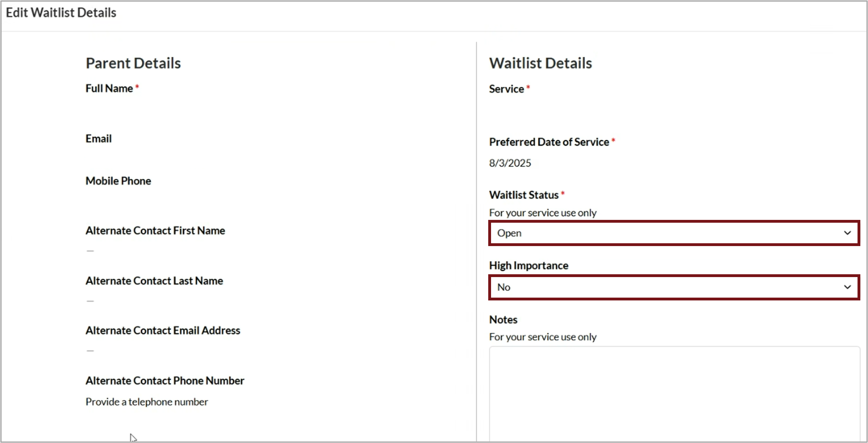
Task: Click the Alternate Contact Email Address dash value
Action: click(90, 351)
